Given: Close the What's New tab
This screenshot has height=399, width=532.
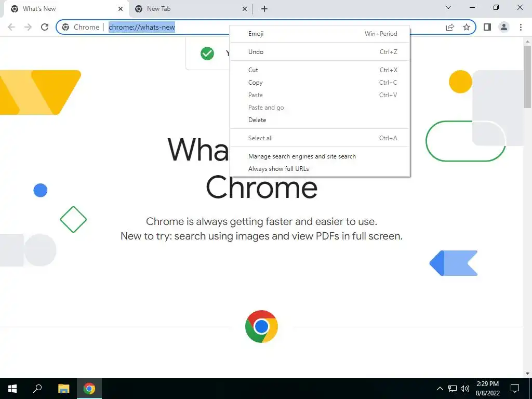Looking at the screenshot, I should tap(121, 9).
